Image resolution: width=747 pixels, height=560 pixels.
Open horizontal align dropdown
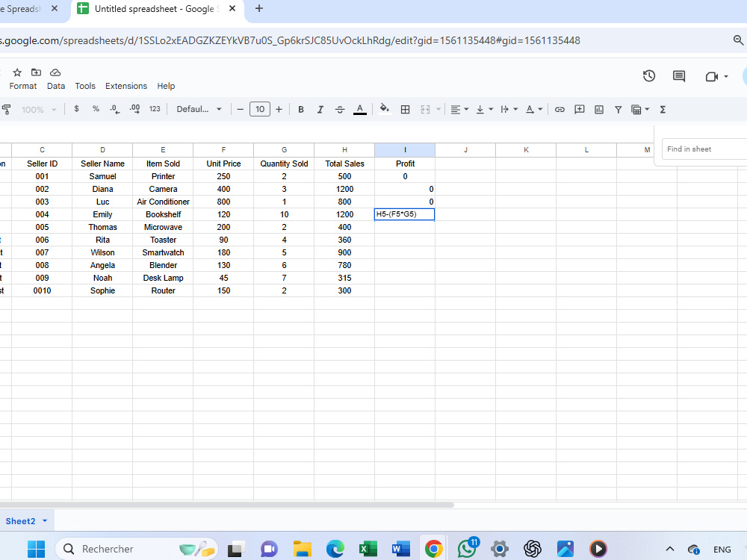click(x=459, y=110)
